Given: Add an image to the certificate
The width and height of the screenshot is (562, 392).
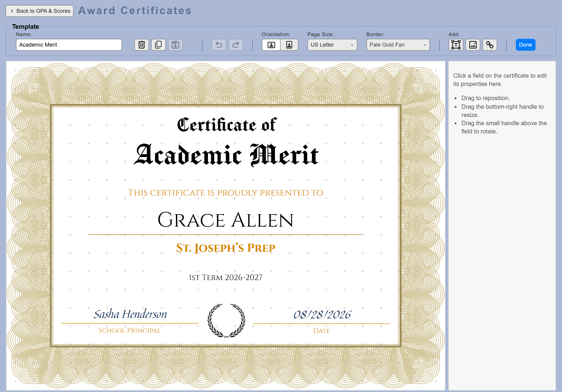Looking at the screenshot, I should (473, 45).
